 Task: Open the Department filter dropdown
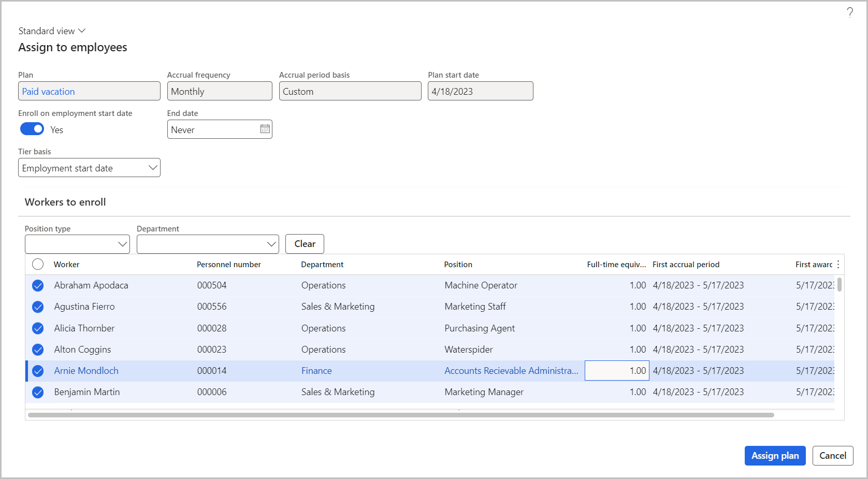207,244
